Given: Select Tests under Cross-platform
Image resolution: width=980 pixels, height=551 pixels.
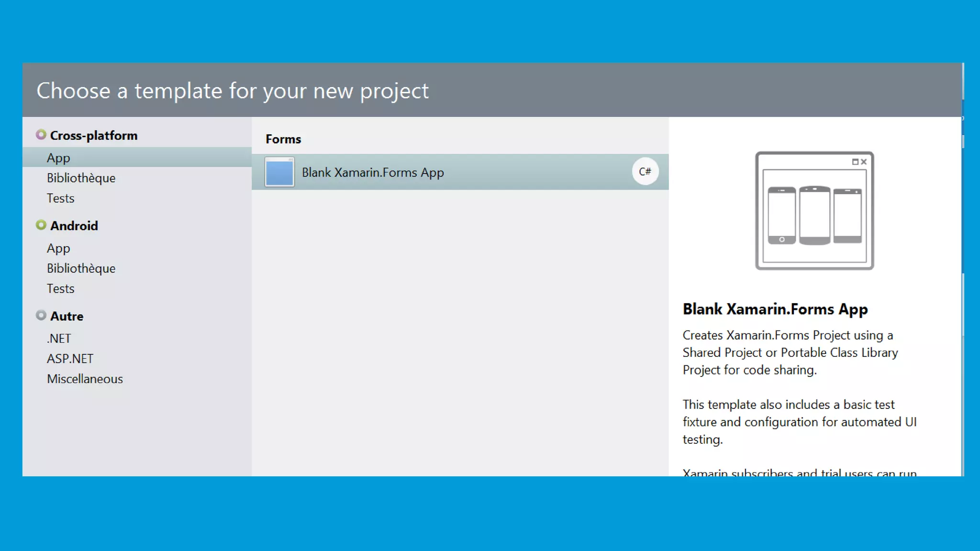Looking at the screenshot, I should pos(60,198).
